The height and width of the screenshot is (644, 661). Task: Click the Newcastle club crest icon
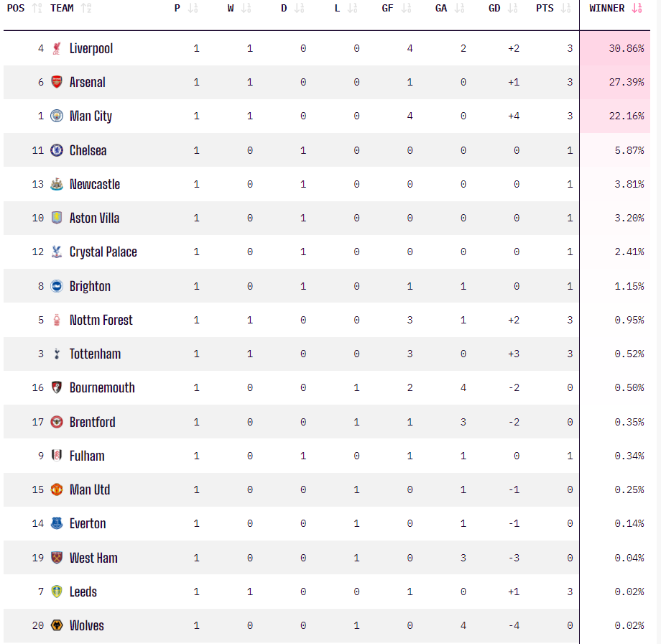pos(57,185)
